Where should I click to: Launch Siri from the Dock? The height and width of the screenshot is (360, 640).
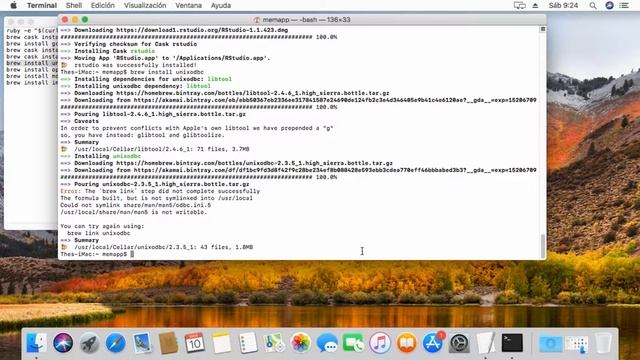click(63, 342)
